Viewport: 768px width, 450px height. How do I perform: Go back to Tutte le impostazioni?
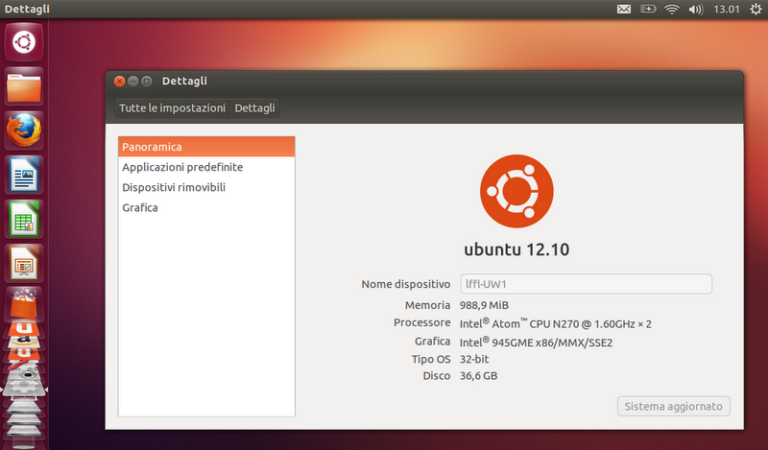(172, 108)
